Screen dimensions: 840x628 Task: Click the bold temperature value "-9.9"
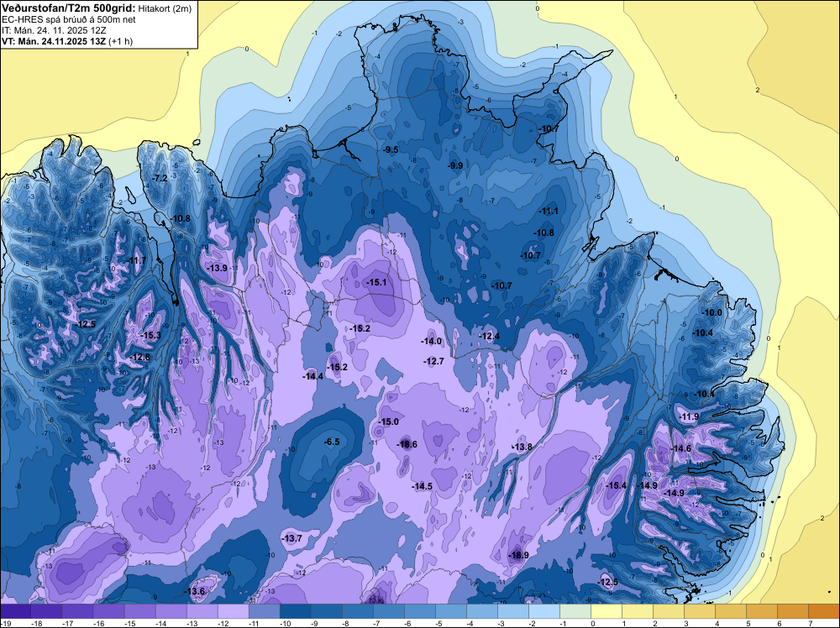(x=454, y=166)
